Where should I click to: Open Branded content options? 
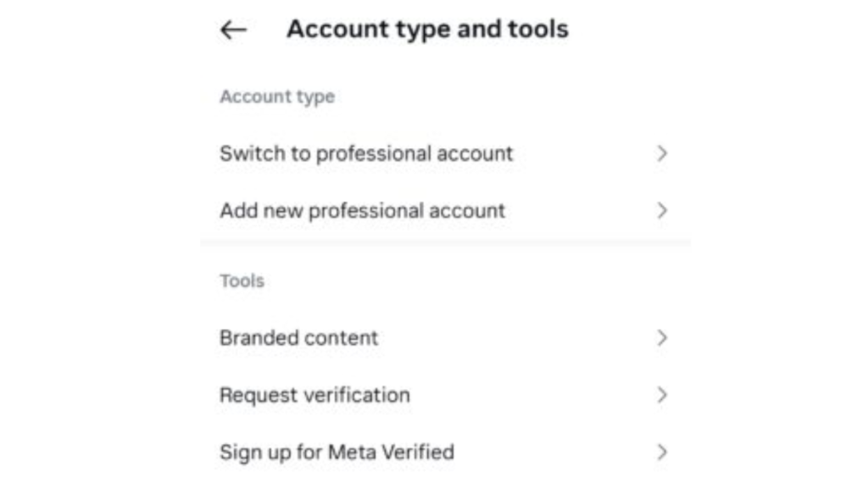tap(298, 337)
